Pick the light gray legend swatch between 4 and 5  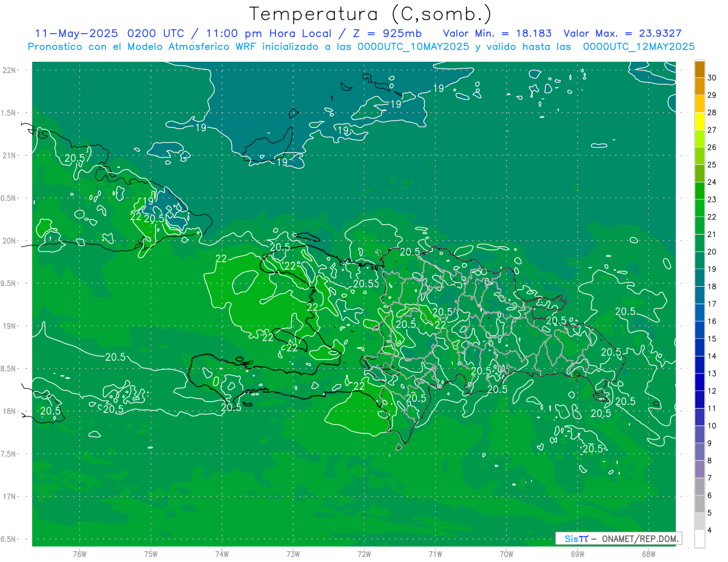699,521
